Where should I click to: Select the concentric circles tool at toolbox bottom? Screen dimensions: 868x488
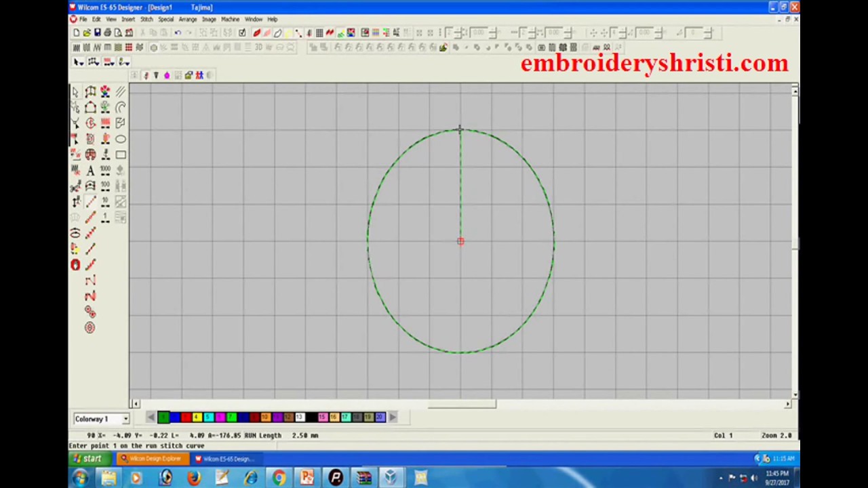click(x=90, y=327)
